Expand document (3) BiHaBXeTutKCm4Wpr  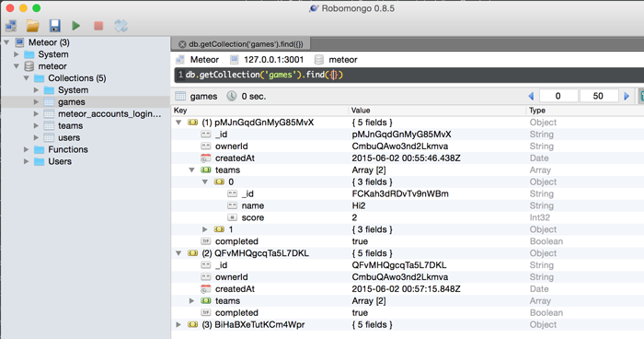point(178,325)
